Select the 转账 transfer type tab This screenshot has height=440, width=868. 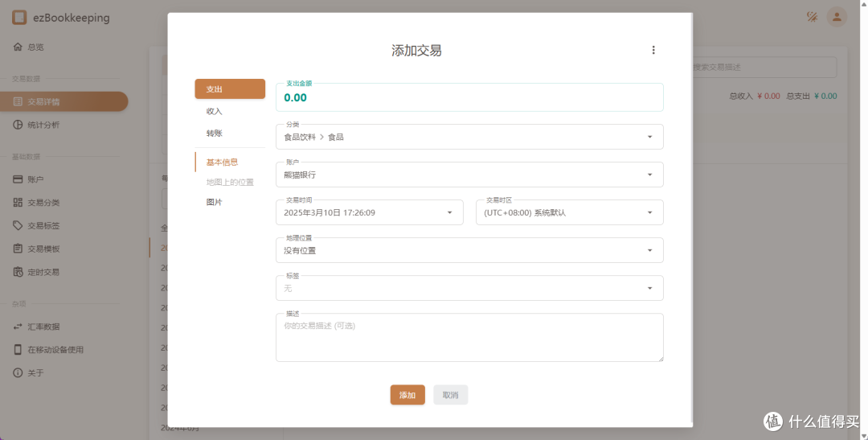[230, 133]
